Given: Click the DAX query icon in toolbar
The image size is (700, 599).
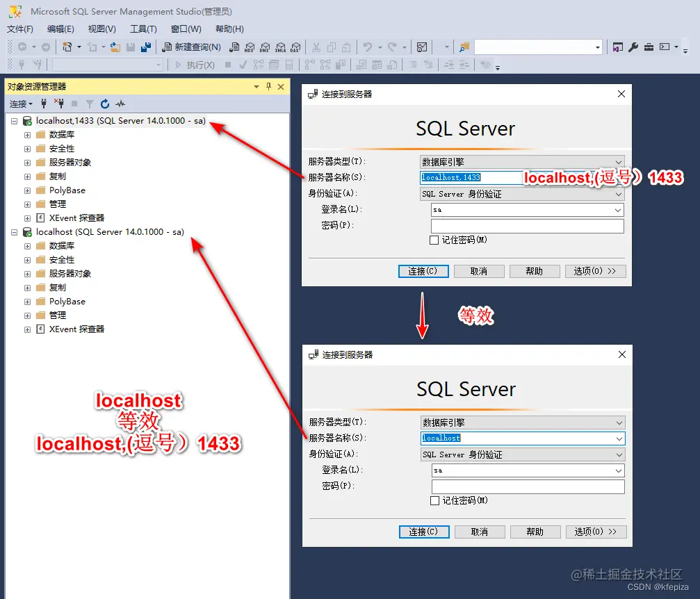Looking at the screenshot, I should [x=295, y=47].
